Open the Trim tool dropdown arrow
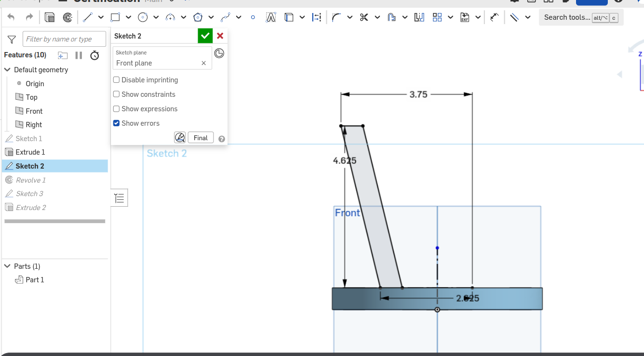Screen dimensions: 644x356 pos(377,17)
